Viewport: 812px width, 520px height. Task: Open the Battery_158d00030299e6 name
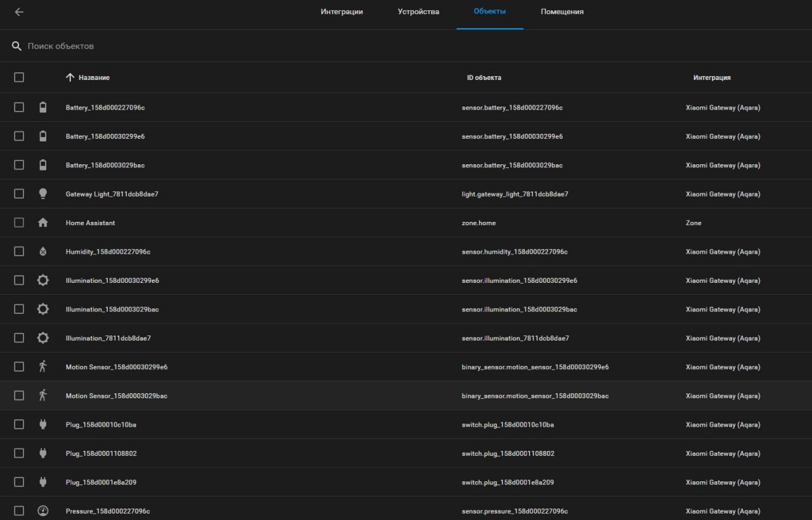point(105,136)
